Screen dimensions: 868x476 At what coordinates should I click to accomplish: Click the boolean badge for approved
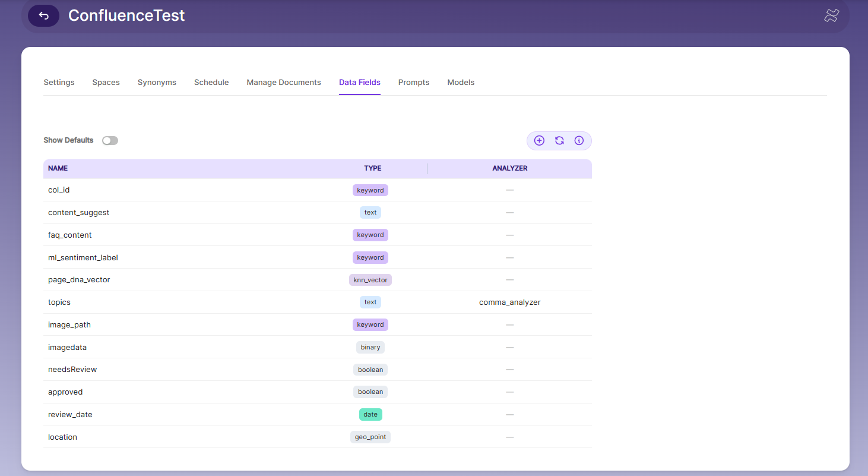point(370,392)
